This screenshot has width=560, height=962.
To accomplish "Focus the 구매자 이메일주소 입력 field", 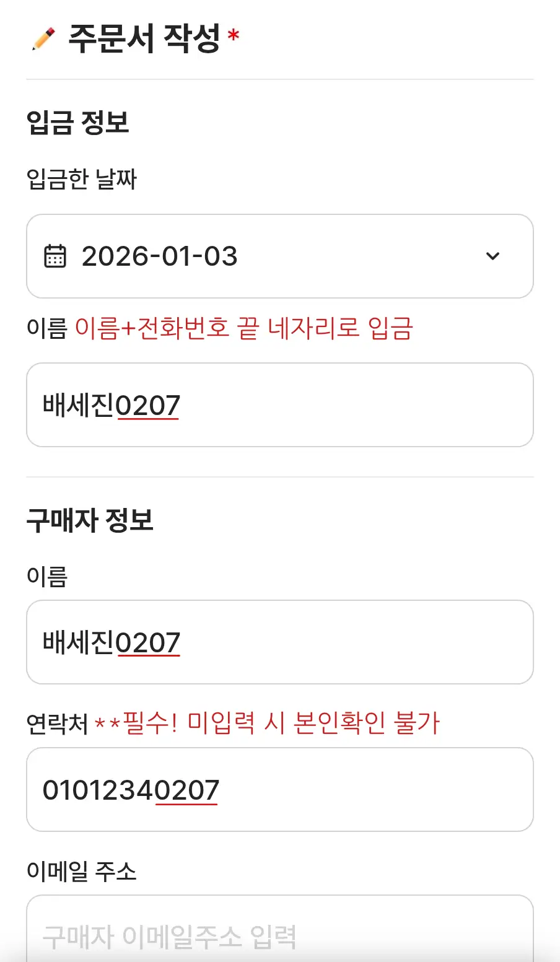I will click(x=279, y=935).
